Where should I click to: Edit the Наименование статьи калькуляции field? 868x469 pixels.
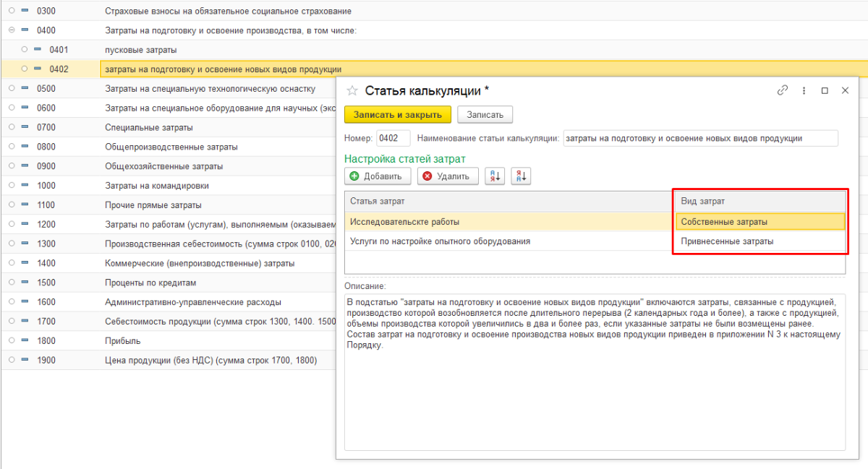[x=700, y=138]
